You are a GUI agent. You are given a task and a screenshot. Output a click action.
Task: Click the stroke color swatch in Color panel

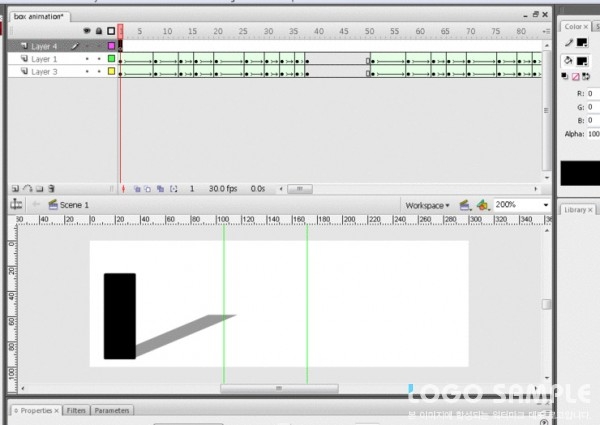(x=582, y=43)
